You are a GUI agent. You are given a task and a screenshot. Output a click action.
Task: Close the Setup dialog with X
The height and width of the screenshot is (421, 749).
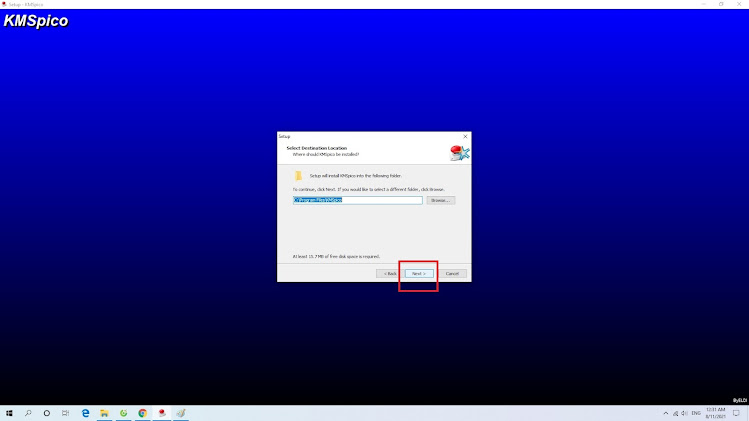coord(465,137)
